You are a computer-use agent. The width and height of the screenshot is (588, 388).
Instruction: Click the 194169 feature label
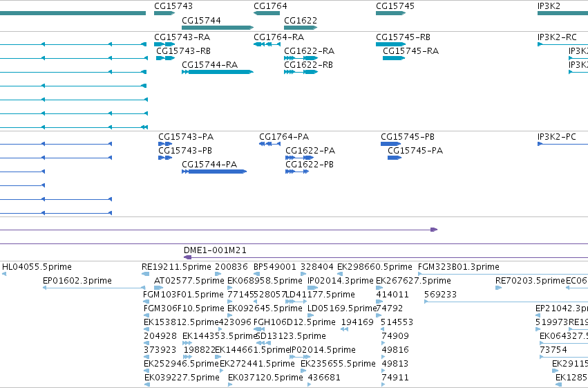tap(357, 322)
